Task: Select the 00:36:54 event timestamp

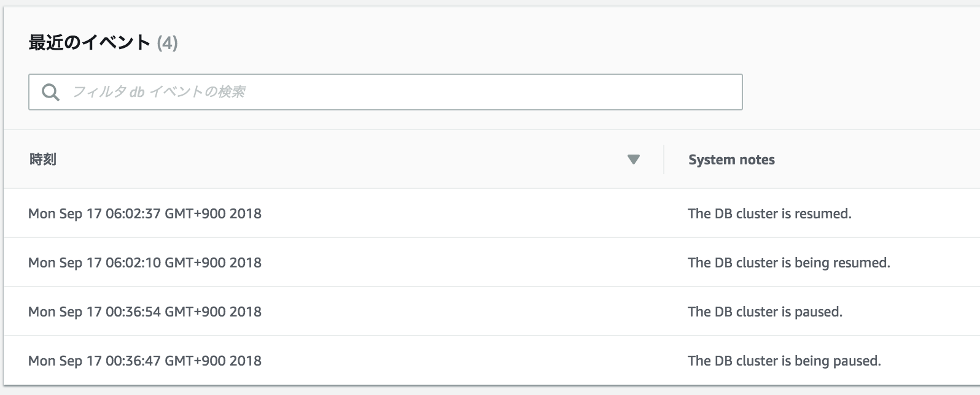Action: [145, 312]
